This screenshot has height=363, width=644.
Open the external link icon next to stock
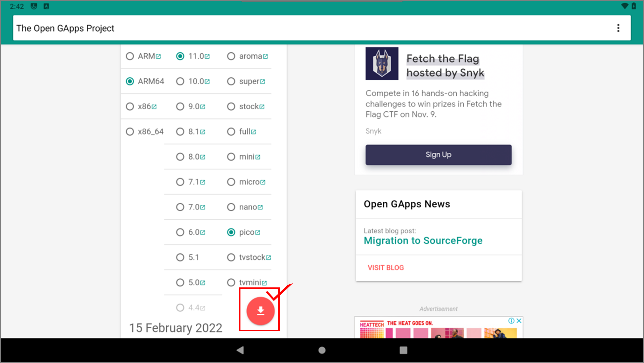click(262, 107)
